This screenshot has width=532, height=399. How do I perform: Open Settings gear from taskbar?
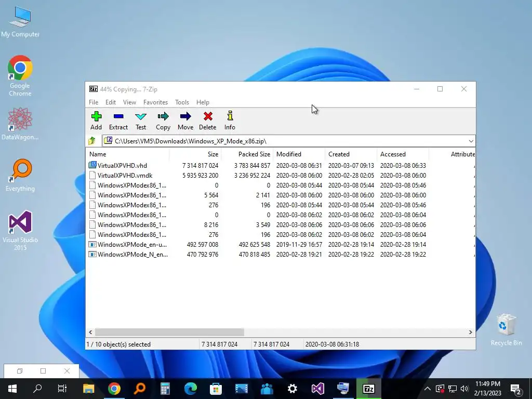click(292, 389)
